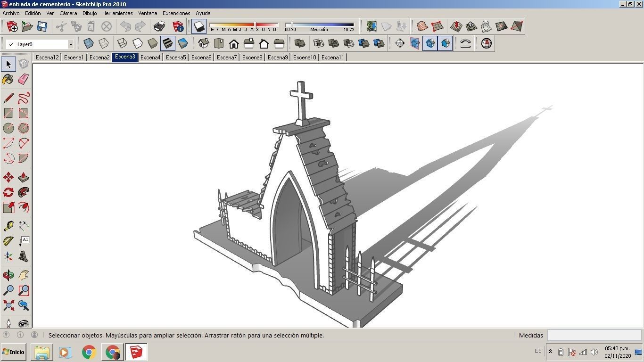The width and height of the screenshot is (644, 362).
Task: Create a new model with New icon
Action: tap(12, 26)
